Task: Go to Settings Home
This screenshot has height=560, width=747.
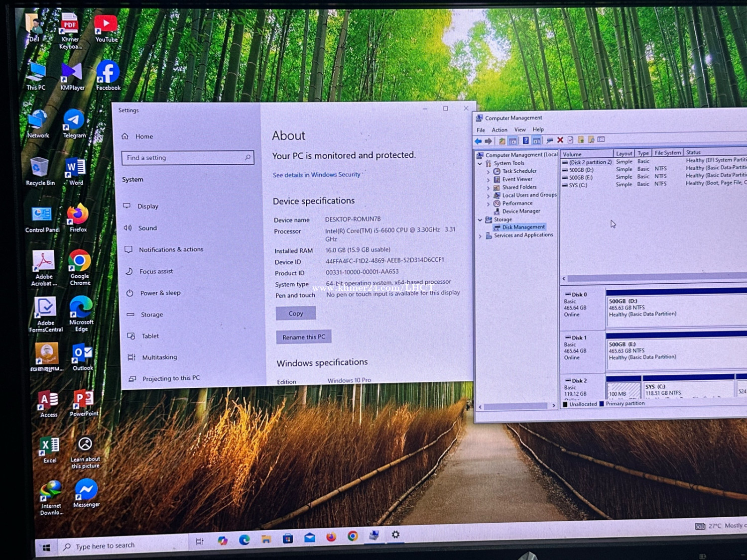Action: tap(138, 136)
